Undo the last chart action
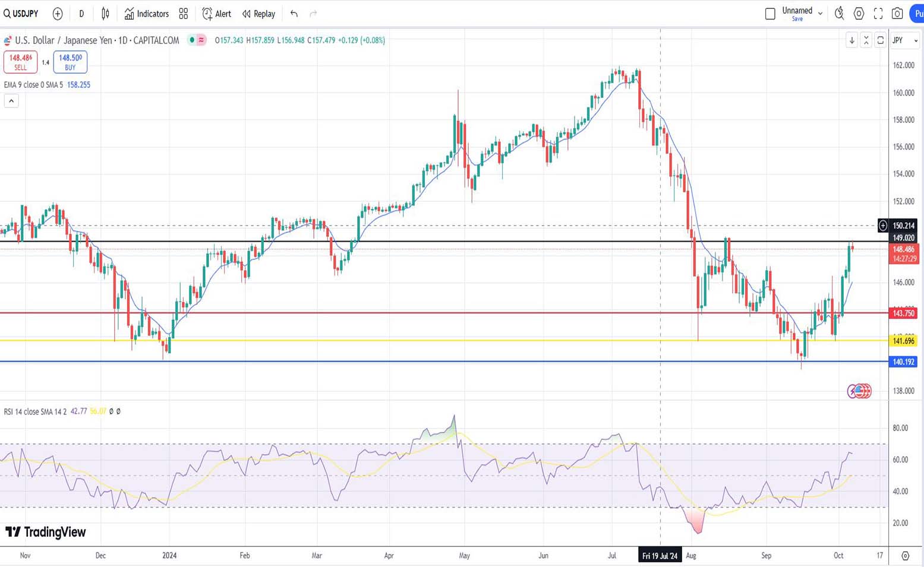This screenshot has width=924, height=567. (294, 14)
